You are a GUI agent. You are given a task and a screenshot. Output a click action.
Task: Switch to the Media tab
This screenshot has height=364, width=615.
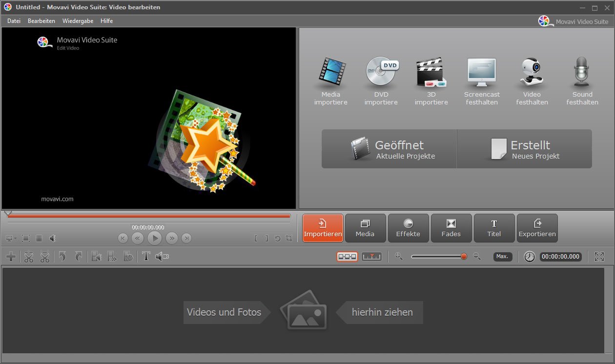click(365, 228)
